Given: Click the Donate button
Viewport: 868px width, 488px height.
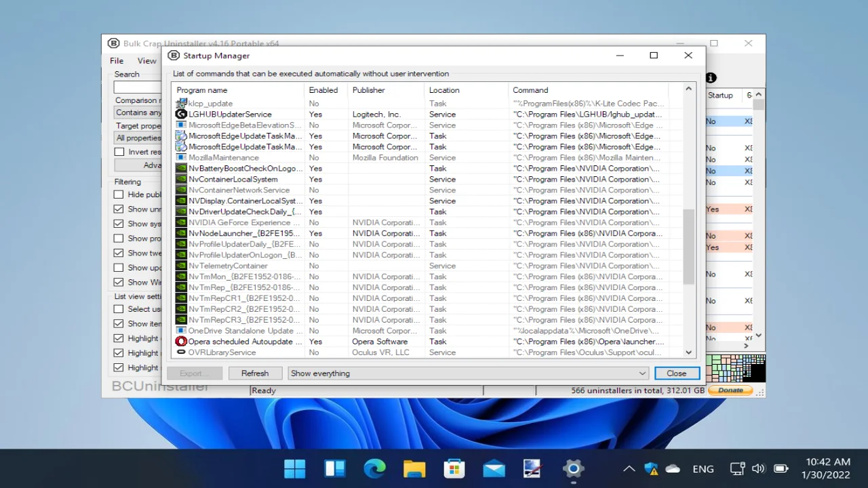Looking at the screenshot, I should pyautogui.click(x=730, y=390).
